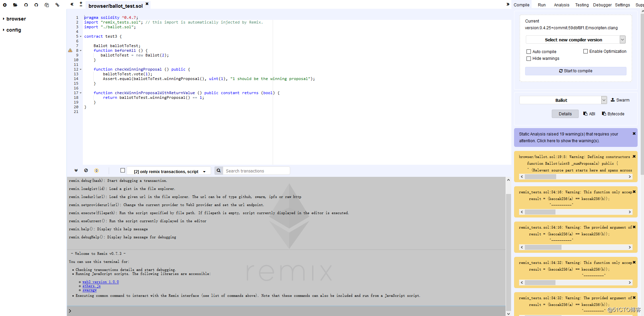Close the browser/ballot_test.sol tab
Screen dimensions: 644x316
pos(147,4)
